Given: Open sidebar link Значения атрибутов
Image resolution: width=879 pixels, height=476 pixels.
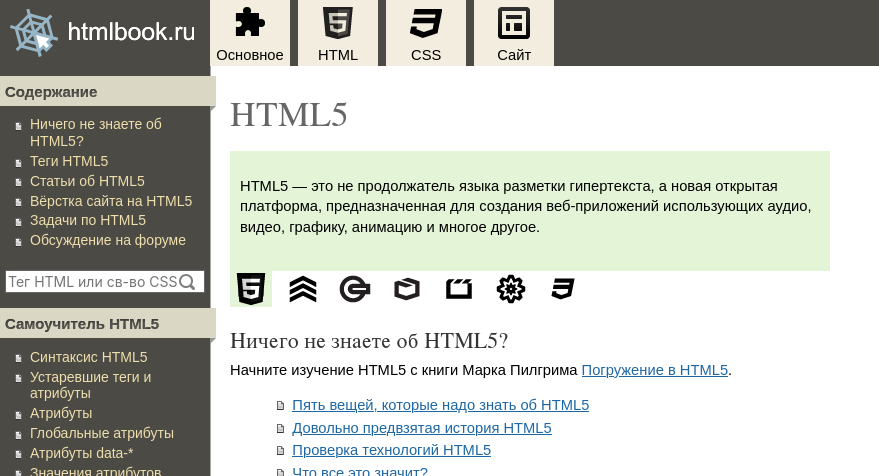Looking at the screenshot, I should pyautogui.click(x=95, y=471).
